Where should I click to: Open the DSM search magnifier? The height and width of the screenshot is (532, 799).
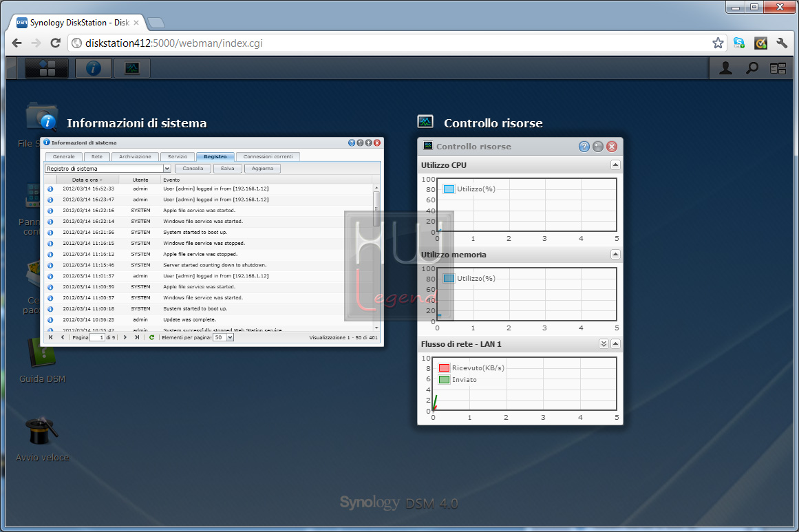752,67
